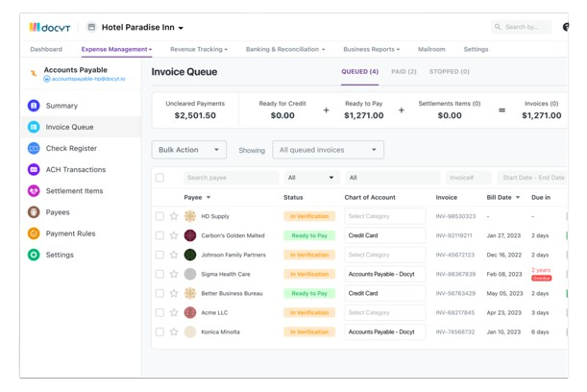Open the sidebar Settings gear icon

(x=34, y=255)
